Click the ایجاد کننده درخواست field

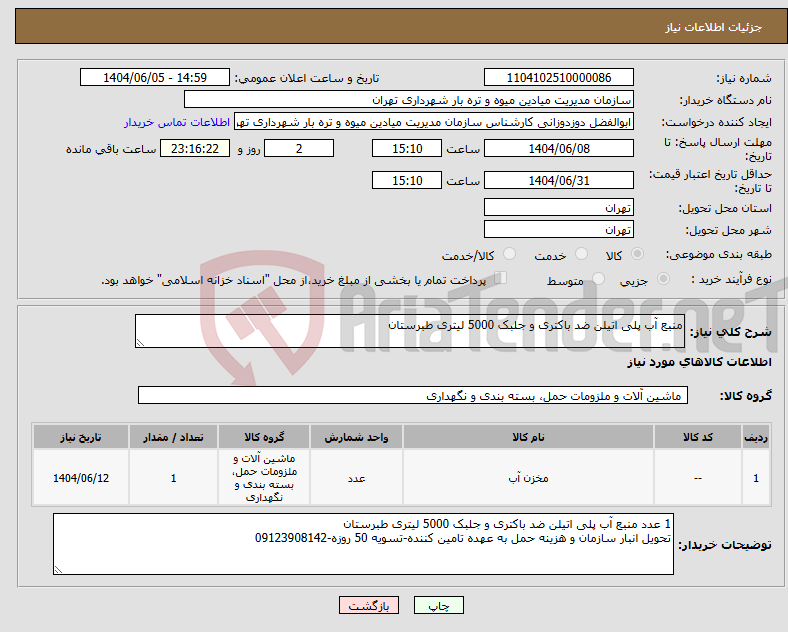434,122
